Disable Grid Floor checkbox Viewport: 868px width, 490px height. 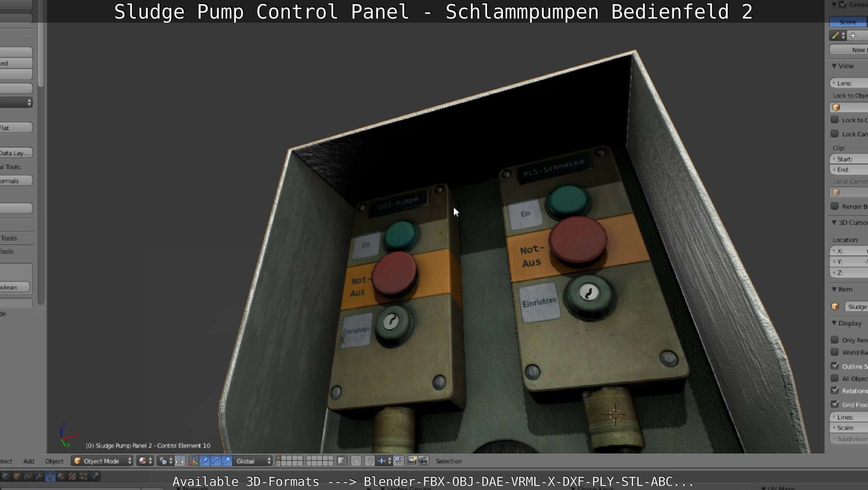[835, 404]
